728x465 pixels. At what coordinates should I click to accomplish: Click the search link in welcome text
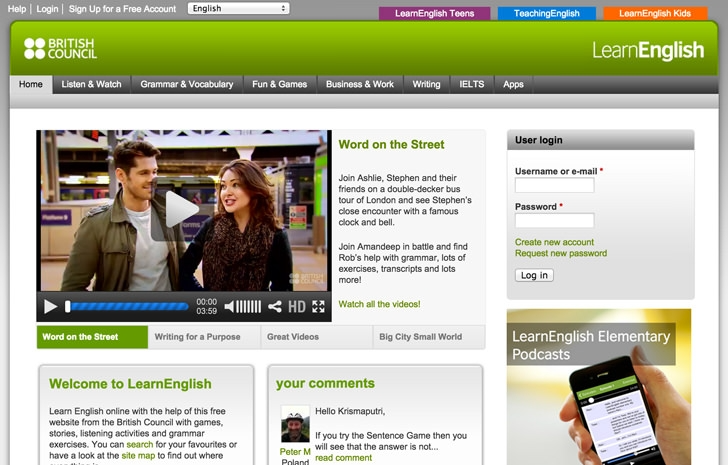(139, 445)
